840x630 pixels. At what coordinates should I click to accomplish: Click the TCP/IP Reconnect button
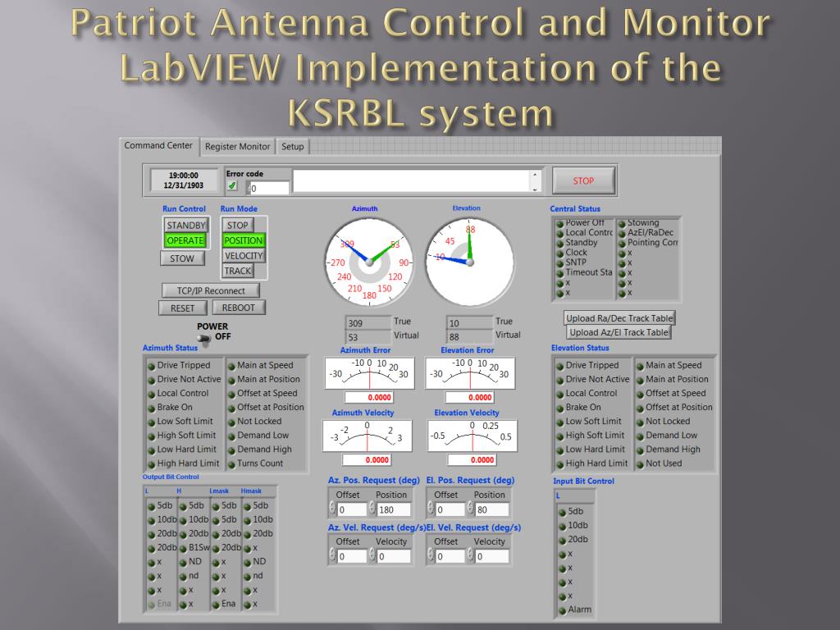point(211,290)
